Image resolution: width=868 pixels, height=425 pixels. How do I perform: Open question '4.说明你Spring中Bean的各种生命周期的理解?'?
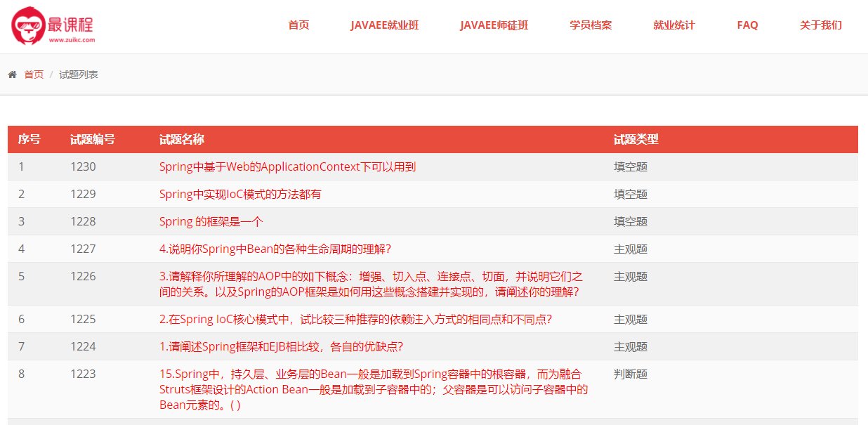(x=275, y=249)
